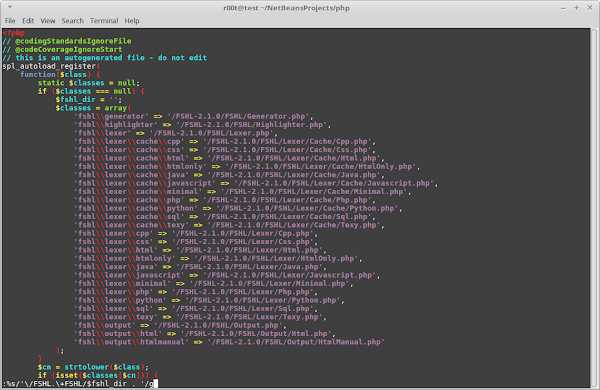Click the vim command line at the bottom
This screenshot has width=600, height=390.
click(x=80, y=383)
